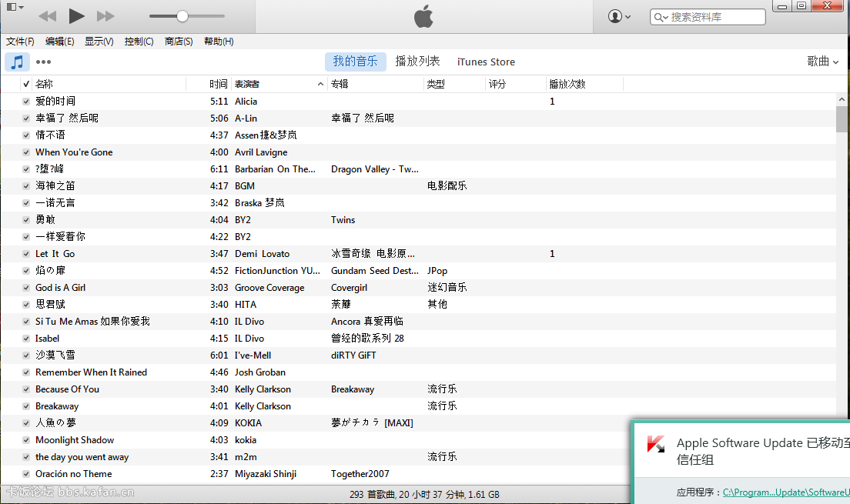Image resolution: width=850 pixels, height=504 pixels.
Task: Click artist Avril Lavigne
Action: tap(261, 152)
